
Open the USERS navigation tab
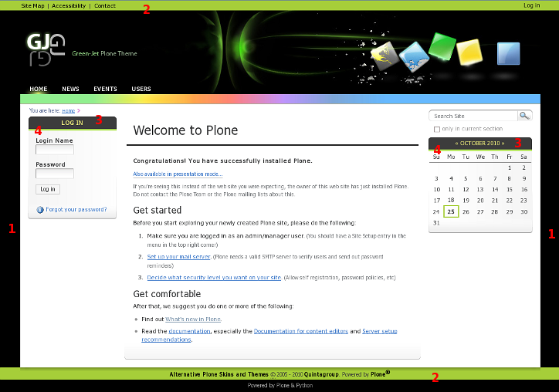(x=141, y=89)
